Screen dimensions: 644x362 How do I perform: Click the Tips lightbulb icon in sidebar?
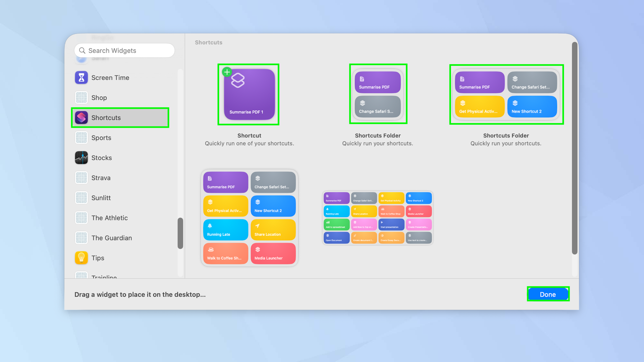click(81, 258)
